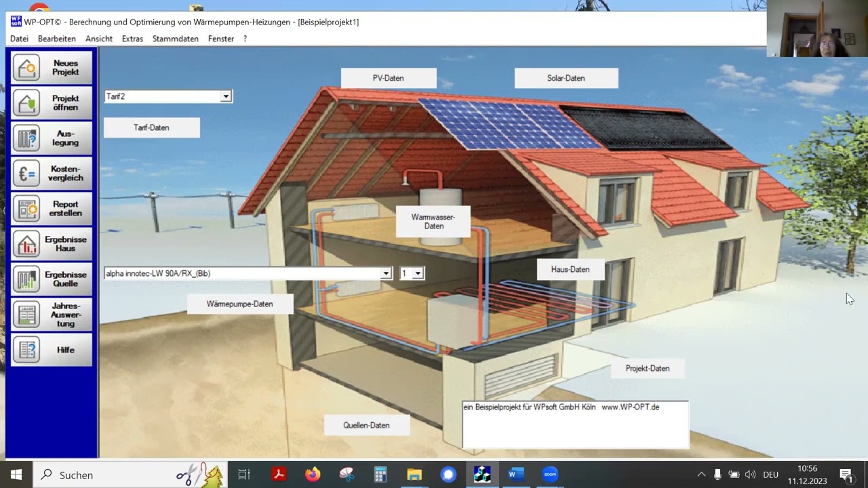Open the Fenster menu
Viewport: 868px width, 488px height.
(x=221, y=39)
